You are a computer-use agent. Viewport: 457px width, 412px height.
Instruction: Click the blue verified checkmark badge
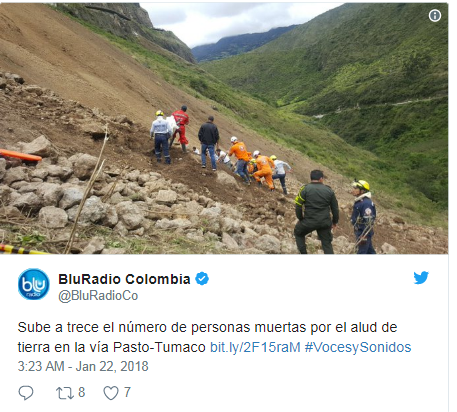click(202, 279)
